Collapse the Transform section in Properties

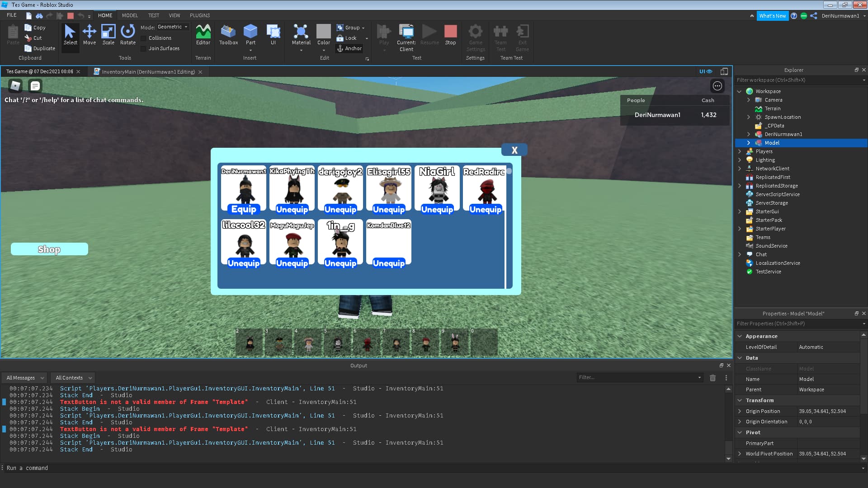(x=740, y=400)
